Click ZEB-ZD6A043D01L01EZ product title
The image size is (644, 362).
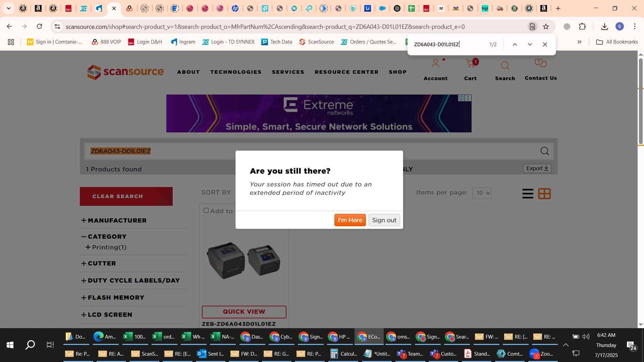click(x=238, y=324)
